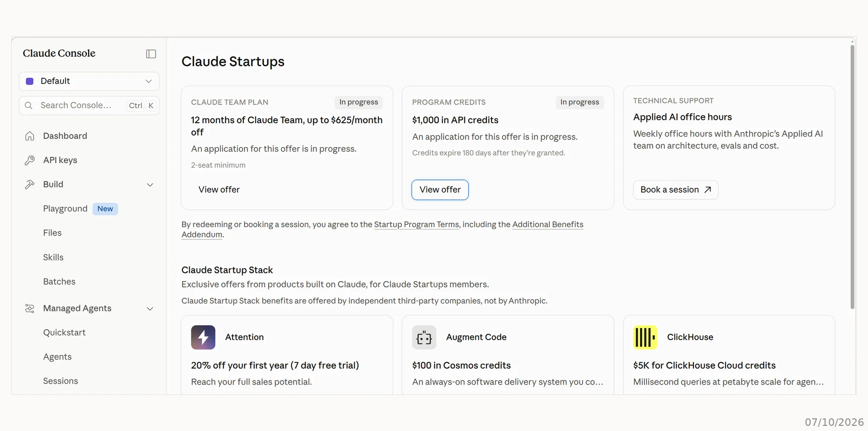This screenshot has height=431, width=868.
Task: Open Files in the sidebar
Action: pyautogui.click(x=52, y=233)
